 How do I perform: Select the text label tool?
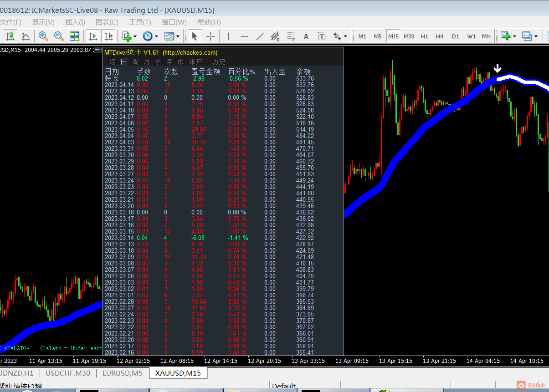point(322,36)
